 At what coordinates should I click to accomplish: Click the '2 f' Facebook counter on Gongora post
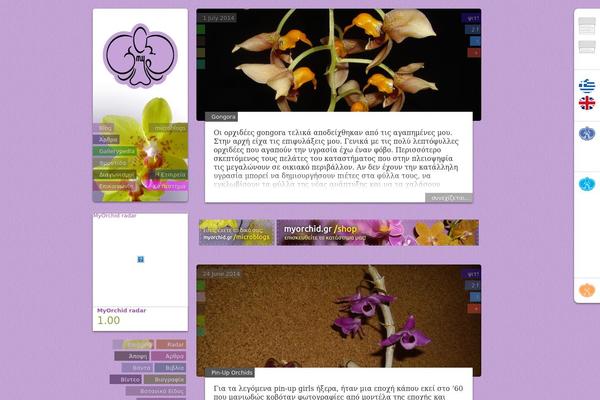click(x=473, y=29)
